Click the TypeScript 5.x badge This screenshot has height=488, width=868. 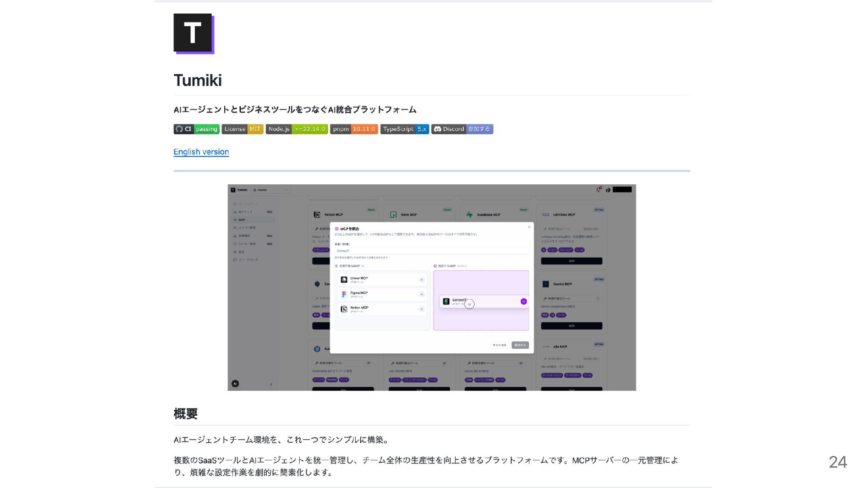[404, 129]
